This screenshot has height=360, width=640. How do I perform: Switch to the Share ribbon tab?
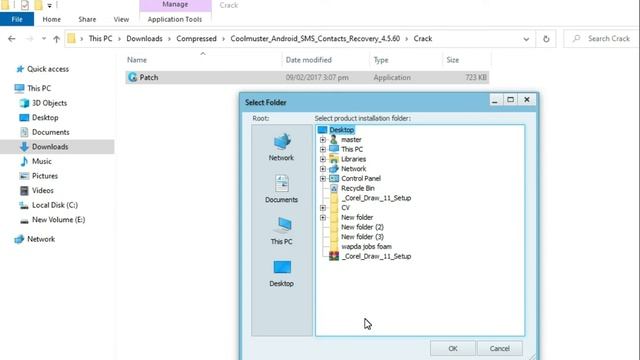(x=87, y=19)
